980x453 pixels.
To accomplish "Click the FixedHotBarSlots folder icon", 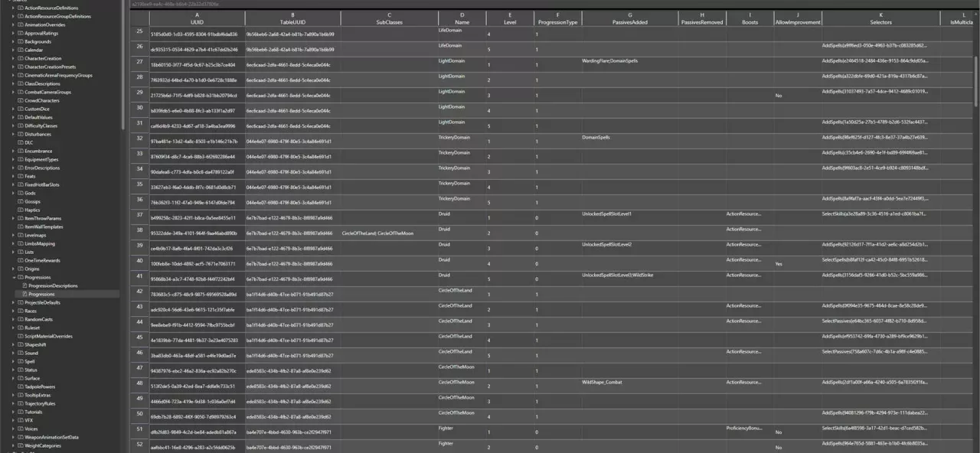I will pos(21,184).
